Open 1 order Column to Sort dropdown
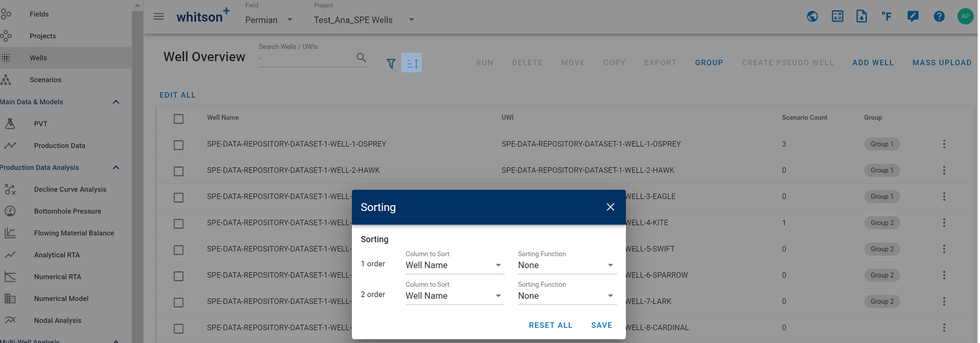Image resolution: width=980 pixels, height=343 pixels. [x=454, y=265]
